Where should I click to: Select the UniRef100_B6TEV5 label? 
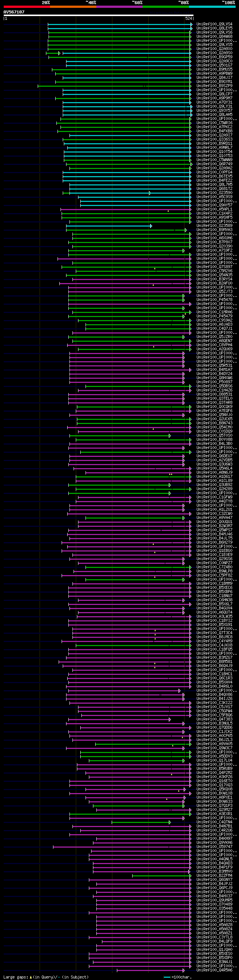click(x=214, y=176)
